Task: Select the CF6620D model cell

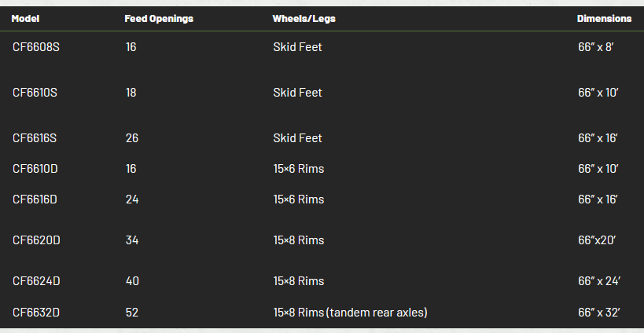Action: tap(36, 240)
